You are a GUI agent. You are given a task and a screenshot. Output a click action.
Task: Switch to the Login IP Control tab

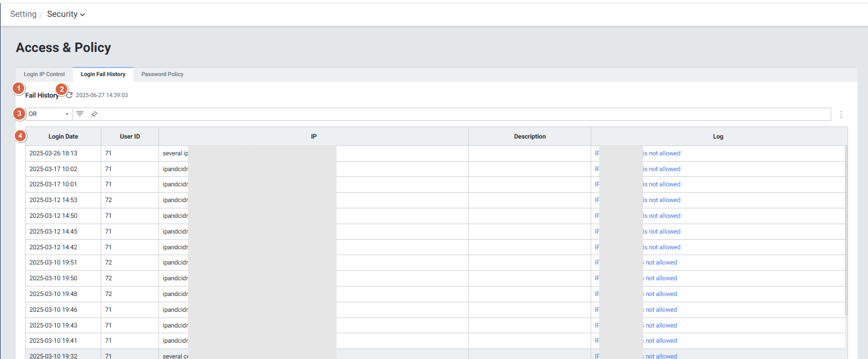point(44,75)
